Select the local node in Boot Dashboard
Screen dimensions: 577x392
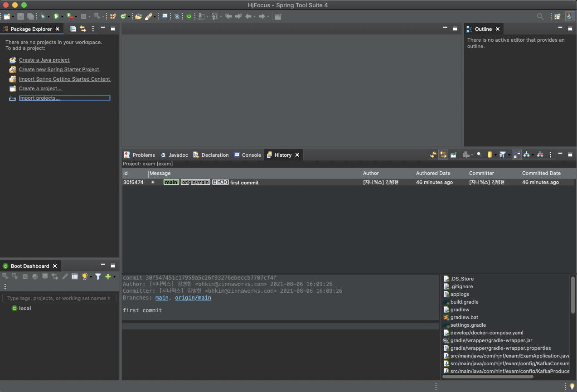point(21,308)
